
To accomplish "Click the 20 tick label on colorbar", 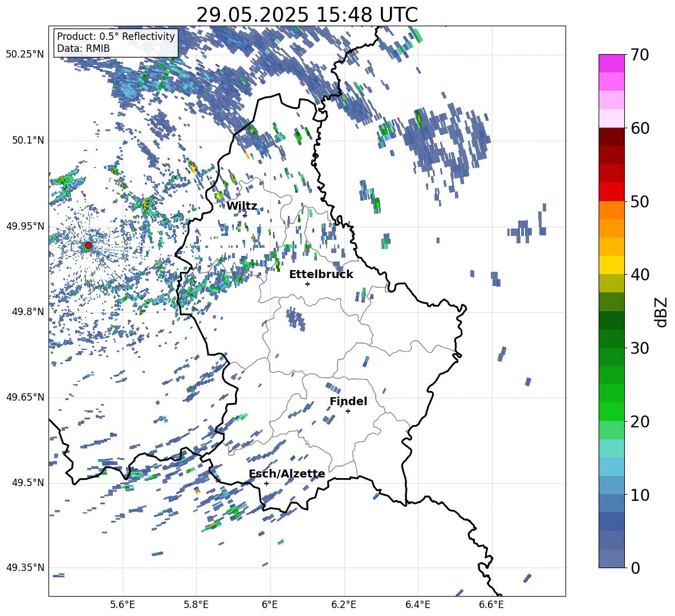I will [x=640, y=421].
